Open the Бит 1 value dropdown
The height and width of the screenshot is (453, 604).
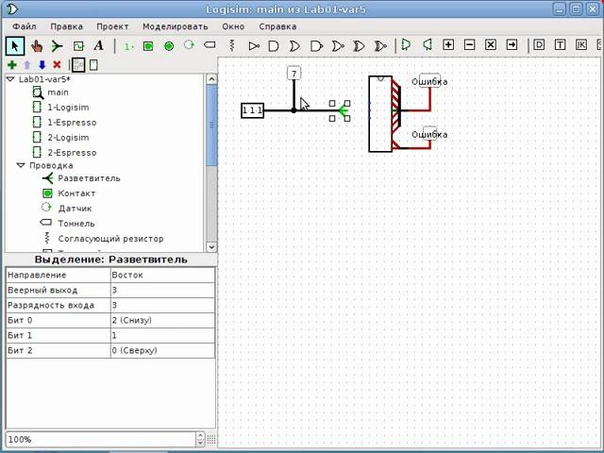(x=163, y=335)
